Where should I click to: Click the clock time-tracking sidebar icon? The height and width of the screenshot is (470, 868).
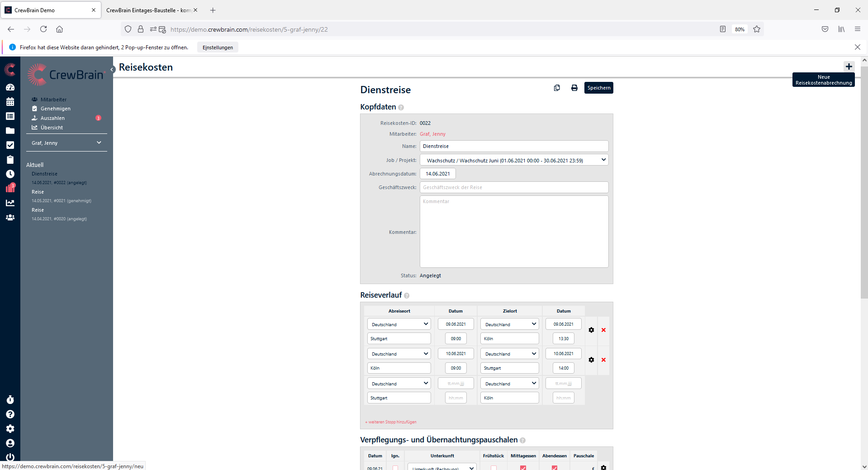point(10,174)
